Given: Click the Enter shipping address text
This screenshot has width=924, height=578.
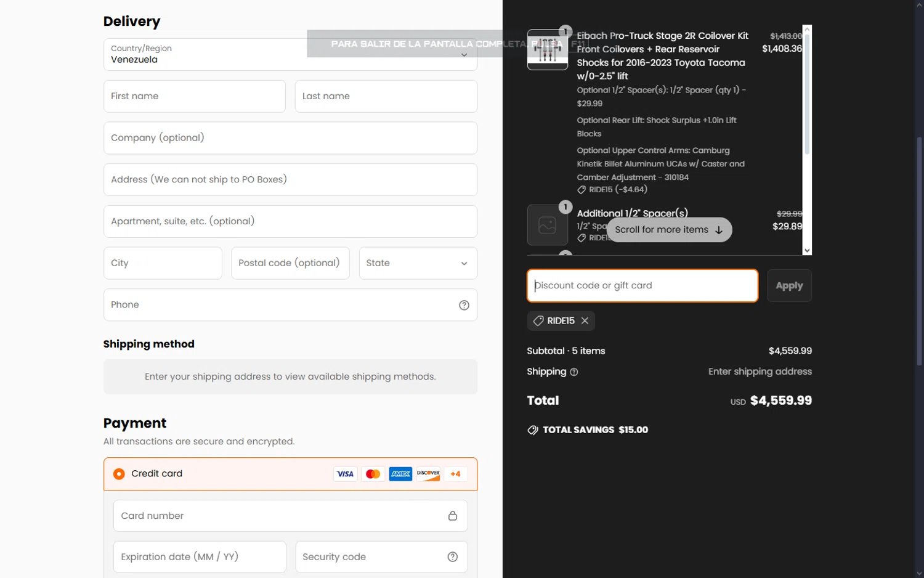Looking at the screenshot, I should 760,372.
